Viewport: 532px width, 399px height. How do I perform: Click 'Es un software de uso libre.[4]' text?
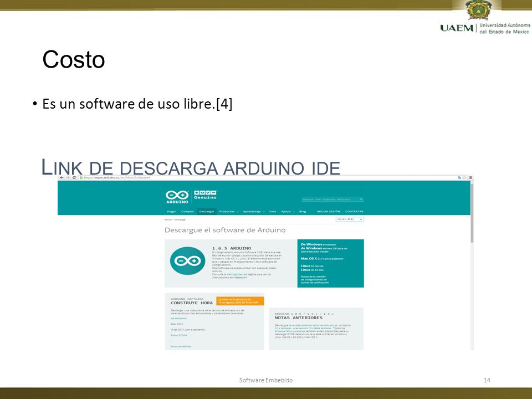137,104
